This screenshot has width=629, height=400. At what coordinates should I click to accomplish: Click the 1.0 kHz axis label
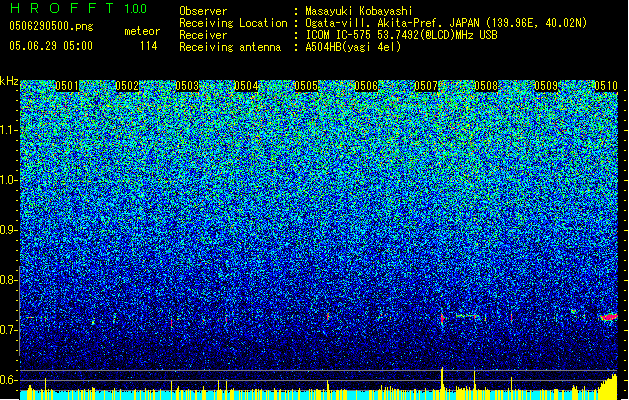pos(7,180)
